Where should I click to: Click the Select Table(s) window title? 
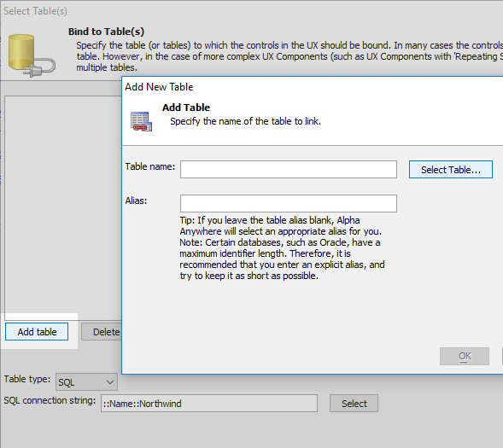(x=35, y=11)
